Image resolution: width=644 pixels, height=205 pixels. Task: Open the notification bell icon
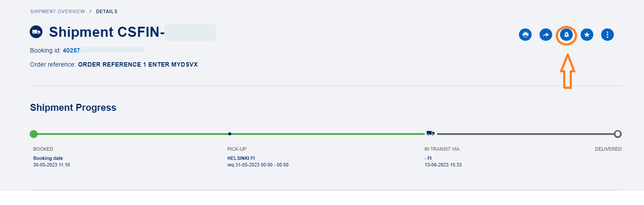(566, 35)
